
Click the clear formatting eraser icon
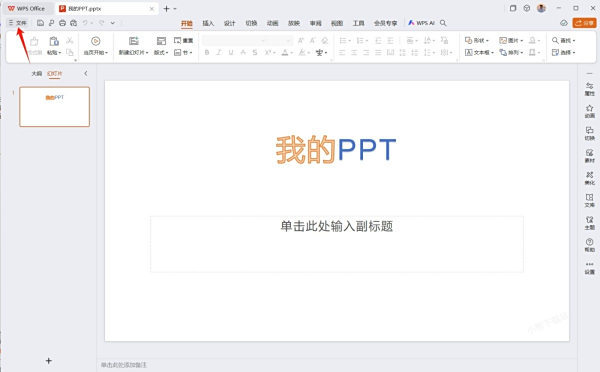325,41
